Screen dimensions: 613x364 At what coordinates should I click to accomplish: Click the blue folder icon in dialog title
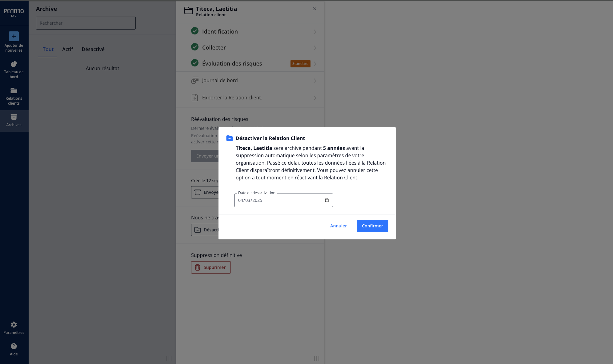[x=230, y=138]
